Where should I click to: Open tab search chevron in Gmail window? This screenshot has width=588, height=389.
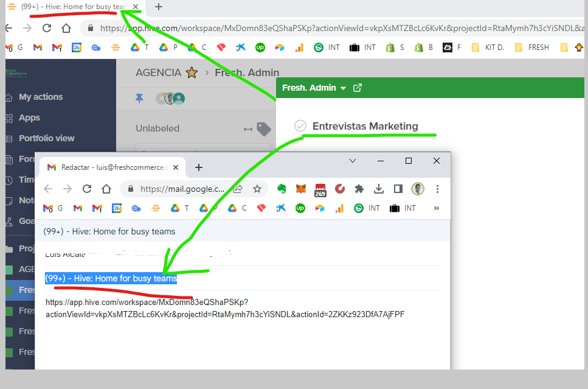[x=353, y=161]
